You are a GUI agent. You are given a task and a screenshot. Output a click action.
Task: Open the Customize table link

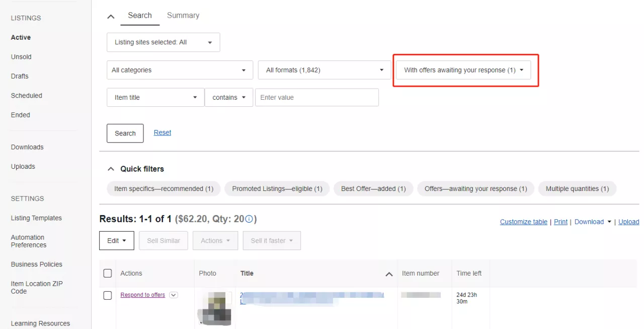[523, 222]
